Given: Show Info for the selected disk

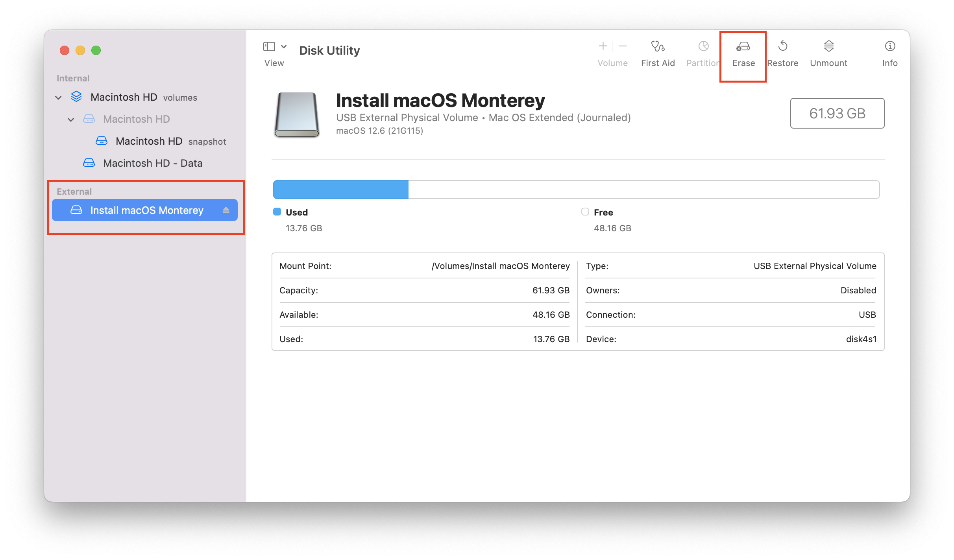Looking at the screenshot, I should pos(890,51).
